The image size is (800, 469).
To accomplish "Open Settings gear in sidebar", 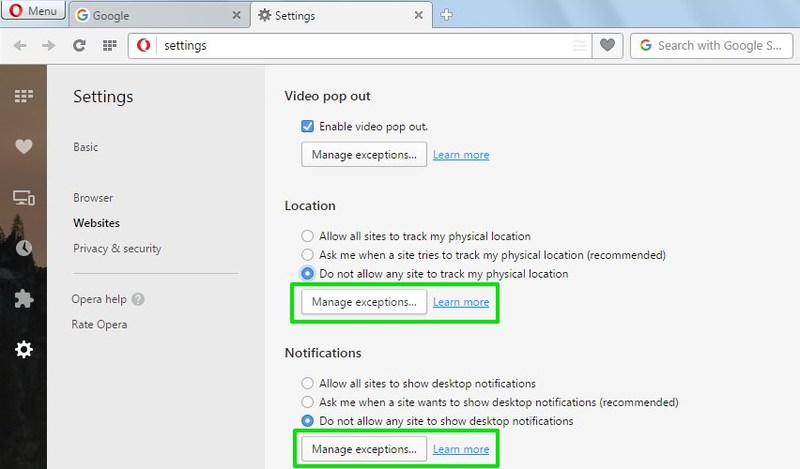I will click(23, 350).
